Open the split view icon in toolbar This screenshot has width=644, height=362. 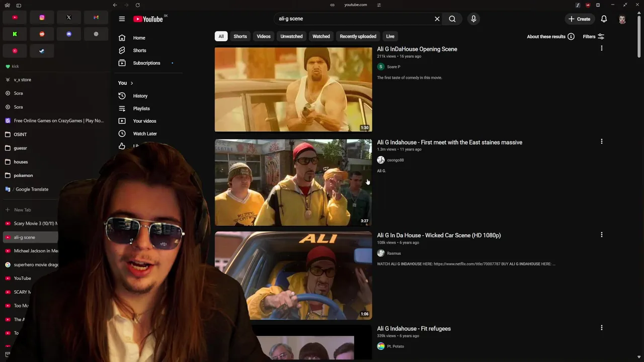coord(598,5)
